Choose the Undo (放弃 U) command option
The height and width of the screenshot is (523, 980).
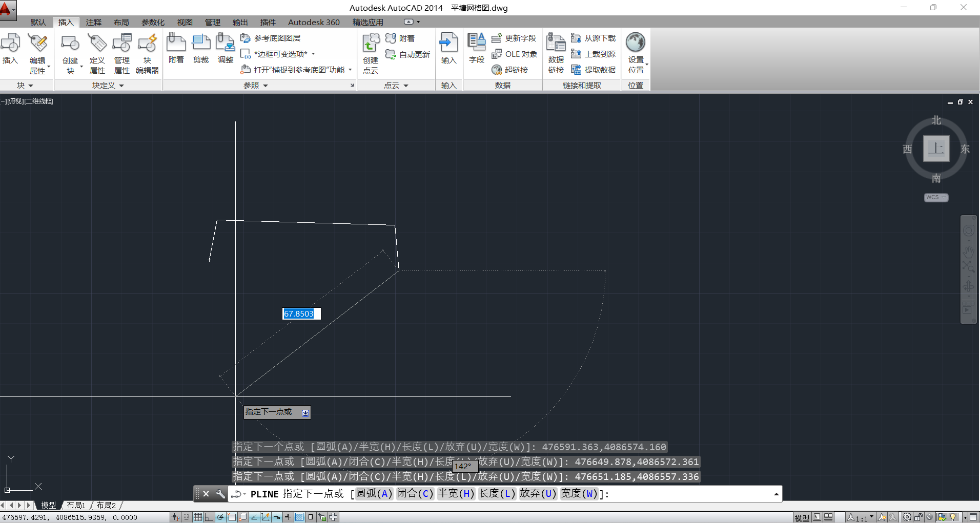538,493
